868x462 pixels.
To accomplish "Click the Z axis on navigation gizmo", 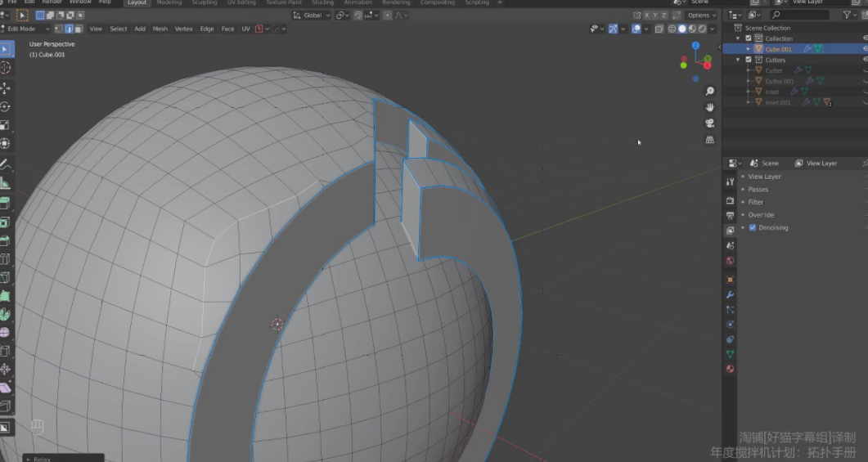I will (x=695, y=45).
